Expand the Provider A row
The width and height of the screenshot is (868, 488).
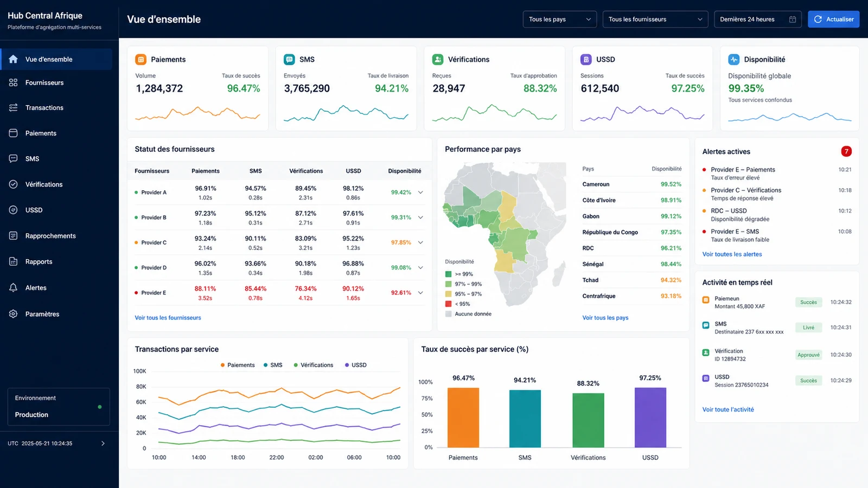point(420,192)
